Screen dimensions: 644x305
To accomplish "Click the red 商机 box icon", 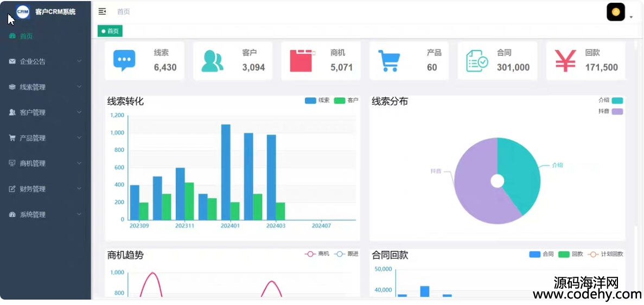I will [x=301, y=61].
